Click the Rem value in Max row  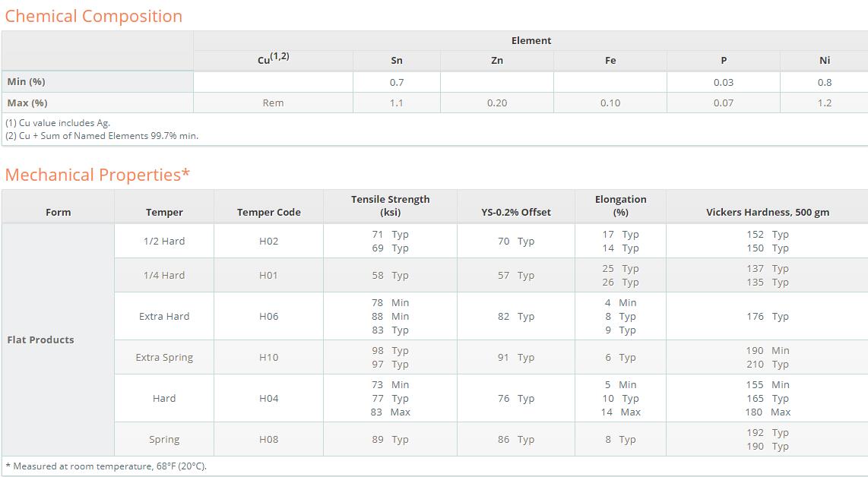[x=273, y=103]
